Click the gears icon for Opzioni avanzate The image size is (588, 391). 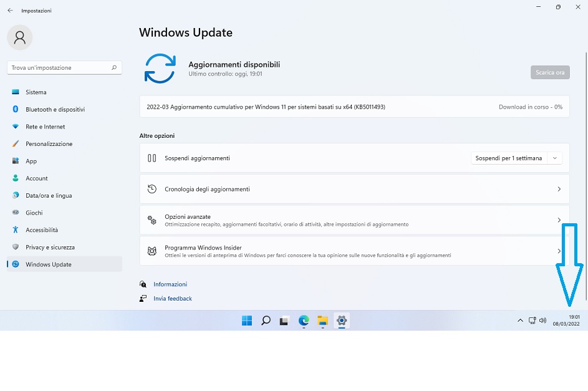pos(152,220)
